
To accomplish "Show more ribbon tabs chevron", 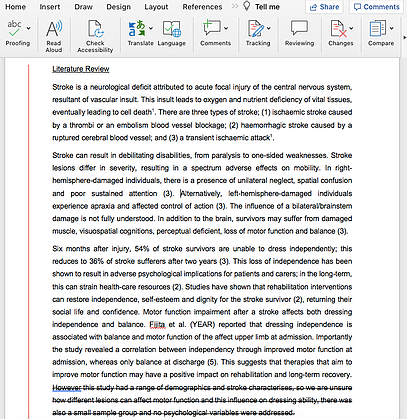I will pyautogui.click(x=235, y=6).
